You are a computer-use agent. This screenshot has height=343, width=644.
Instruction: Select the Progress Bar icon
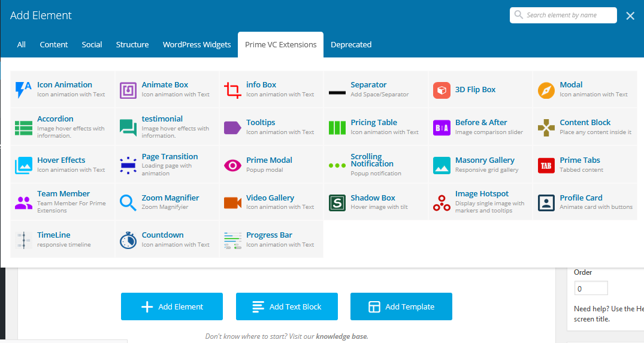(232, 241)
